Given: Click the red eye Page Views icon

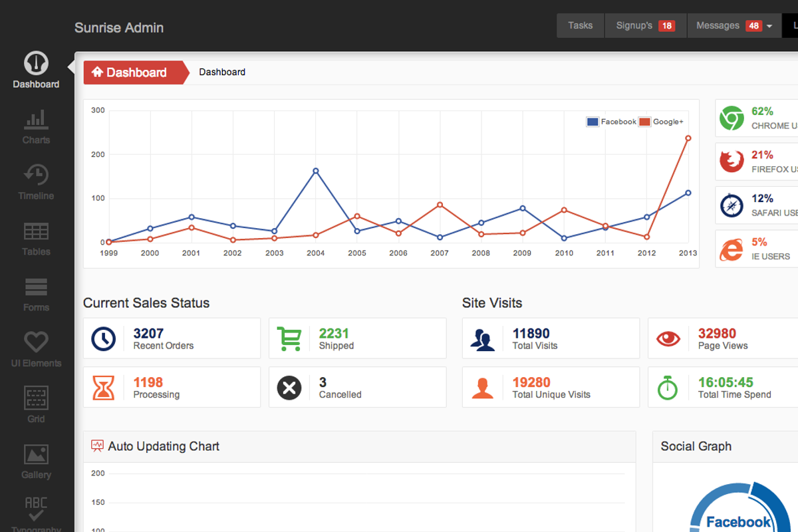Looking at the screenshot, I should (x=668, y=338).
